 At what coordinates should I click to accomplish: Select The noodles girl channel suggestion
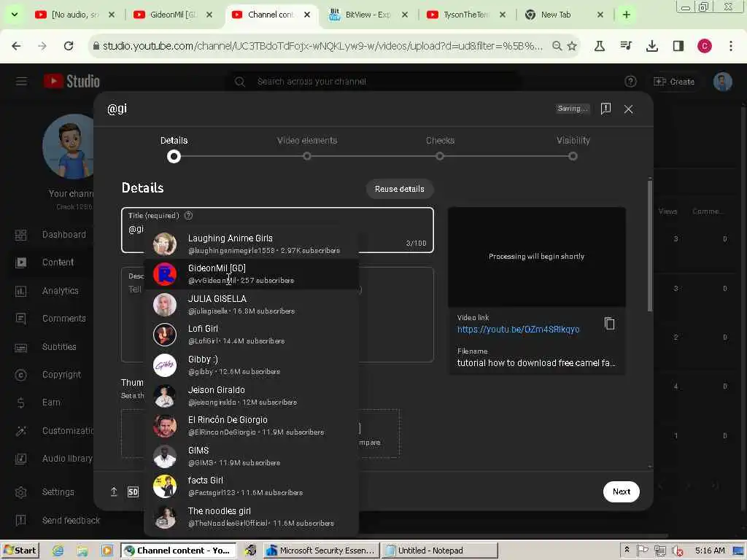[x=251, y=516]
